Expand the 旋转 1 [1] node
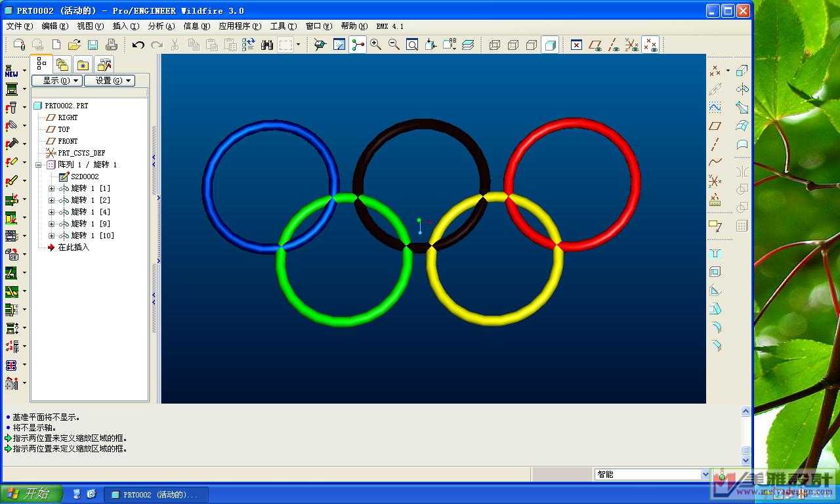Image resolution: width=840 pixels, height=504 pixels. pos(52,188)
